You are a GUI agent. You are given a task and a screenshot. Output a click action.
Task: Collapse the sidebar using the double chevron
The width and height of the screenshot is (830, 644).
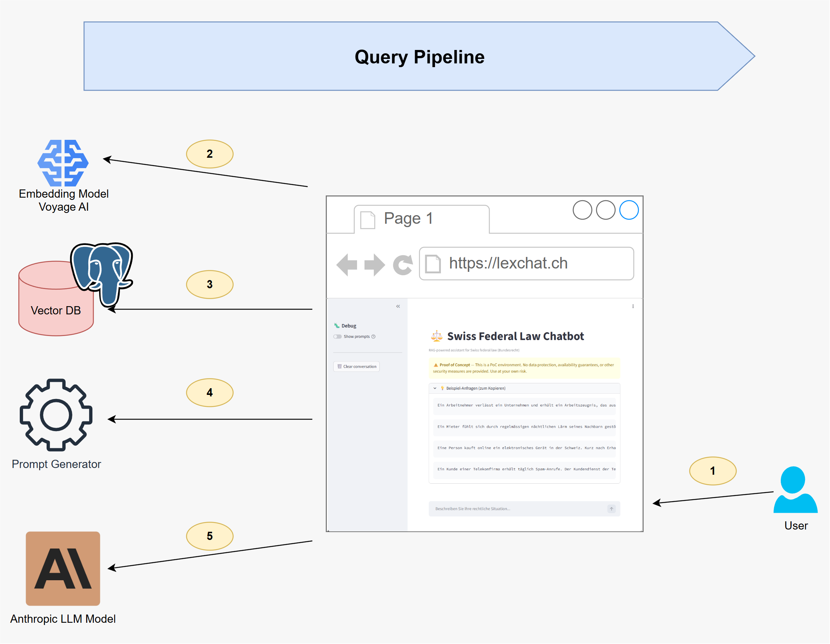point(398,306)
